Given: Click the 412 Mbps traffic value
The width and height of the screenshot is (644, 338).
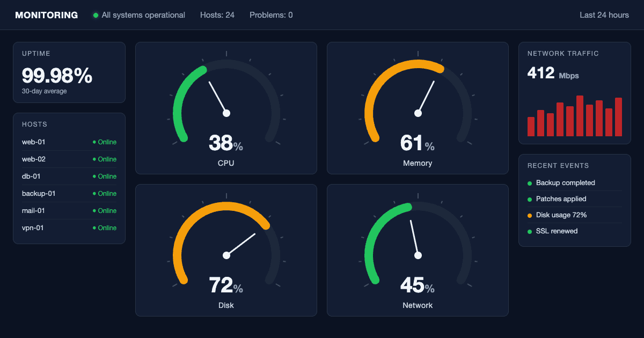Looking at the screenshot, I should [553, 73].
